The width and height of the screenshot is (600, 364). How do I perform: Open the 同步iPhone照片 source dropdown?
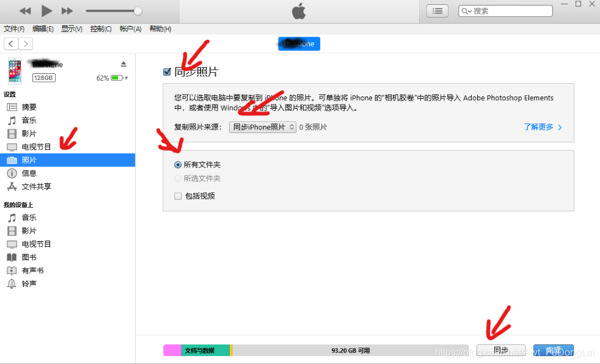point(263,127)
